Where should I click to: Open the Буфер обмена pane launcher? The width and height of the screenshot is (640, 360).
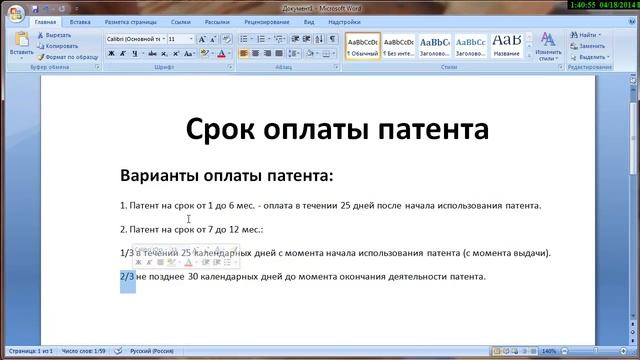click(98, 67)
